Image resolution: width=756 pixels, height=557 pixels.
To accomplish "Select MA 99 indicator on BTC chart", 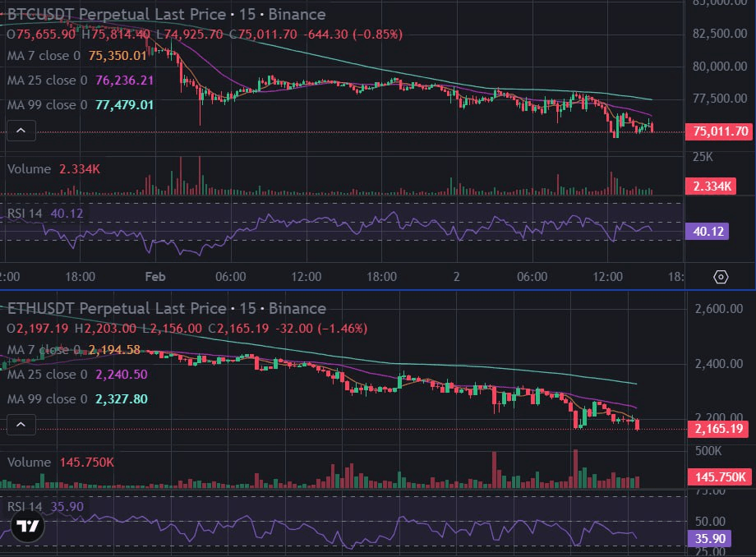I will (x=47, y=104).
